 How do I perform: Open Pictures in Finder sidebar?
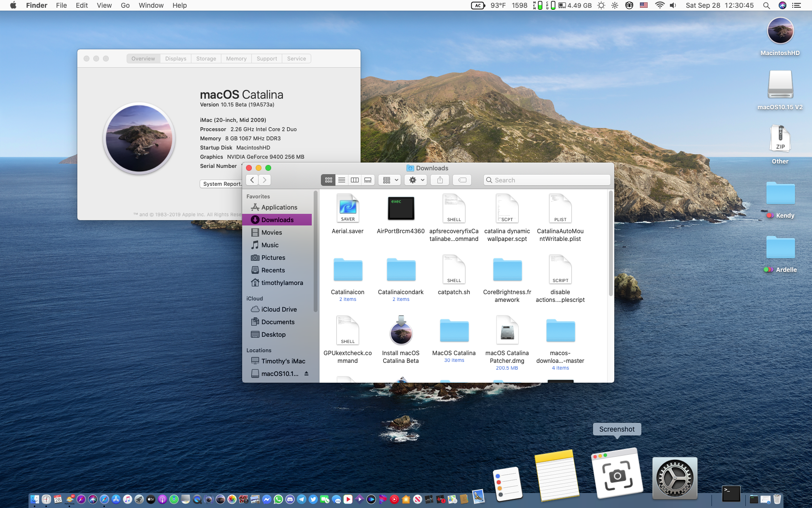click(x=277, y=257)
